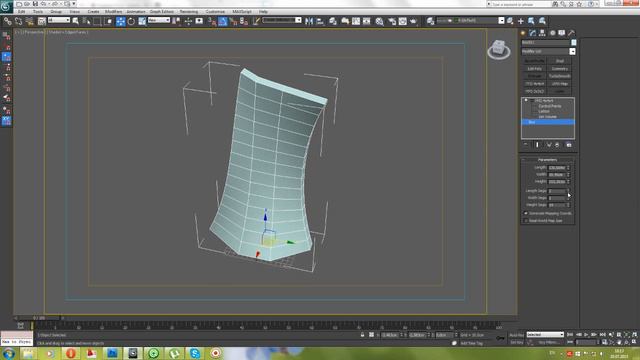Toggle the 3D Snaps tool

(212, 21)
